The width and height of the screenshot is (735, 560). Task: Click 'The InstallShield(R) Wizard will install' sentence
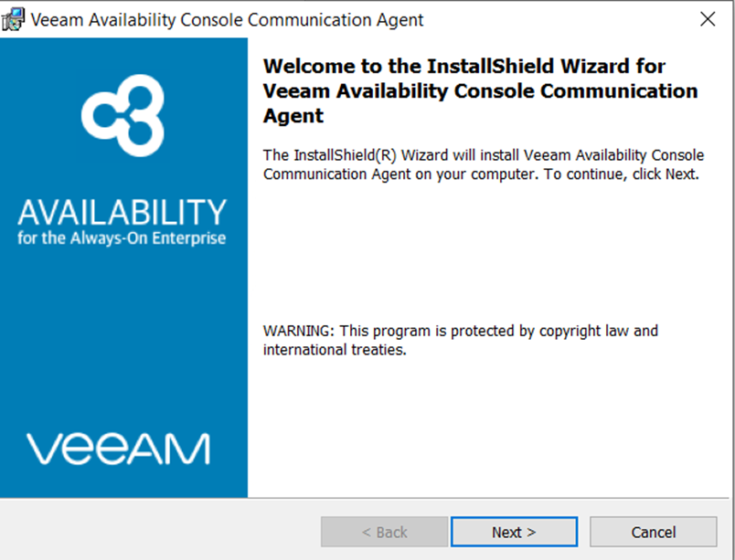click(402, 154)
